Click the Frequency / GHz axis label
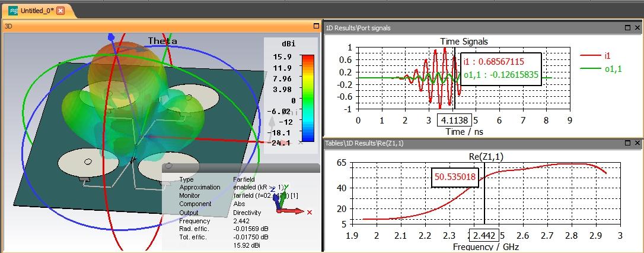This screenshot has width=644, height=253. coord(486,247)
